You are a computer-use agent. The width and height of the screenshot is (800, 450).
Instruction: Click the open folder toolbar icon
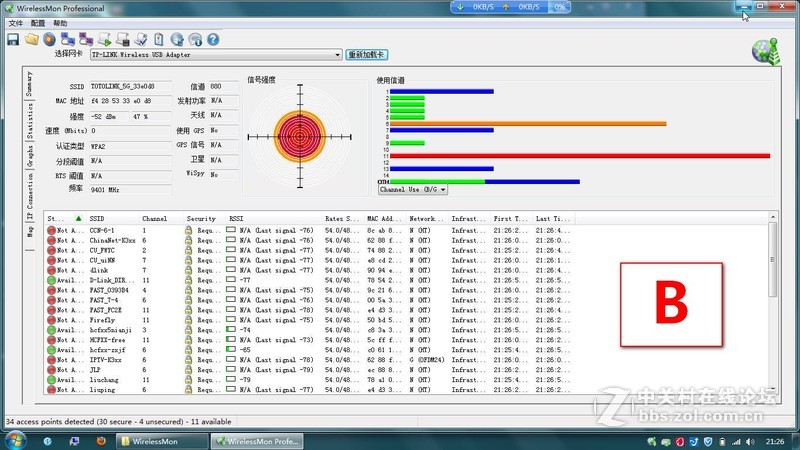tap(31, 39)
